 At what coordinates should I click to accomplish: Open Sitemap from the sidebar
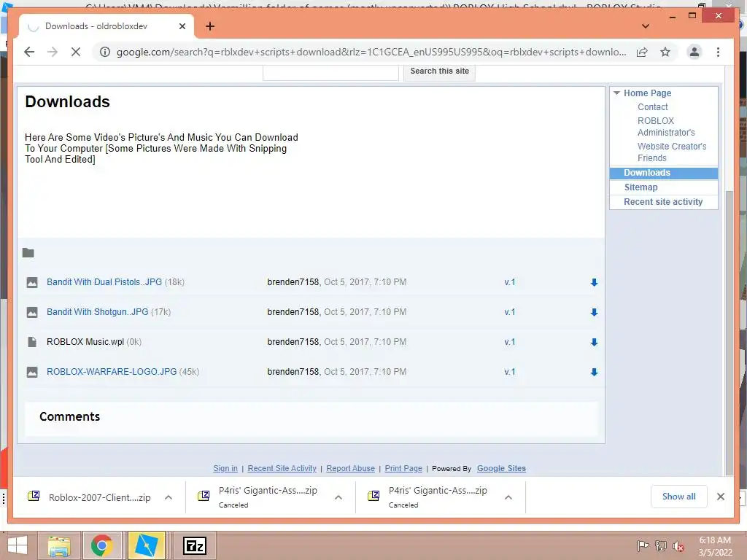coord(640,187)
